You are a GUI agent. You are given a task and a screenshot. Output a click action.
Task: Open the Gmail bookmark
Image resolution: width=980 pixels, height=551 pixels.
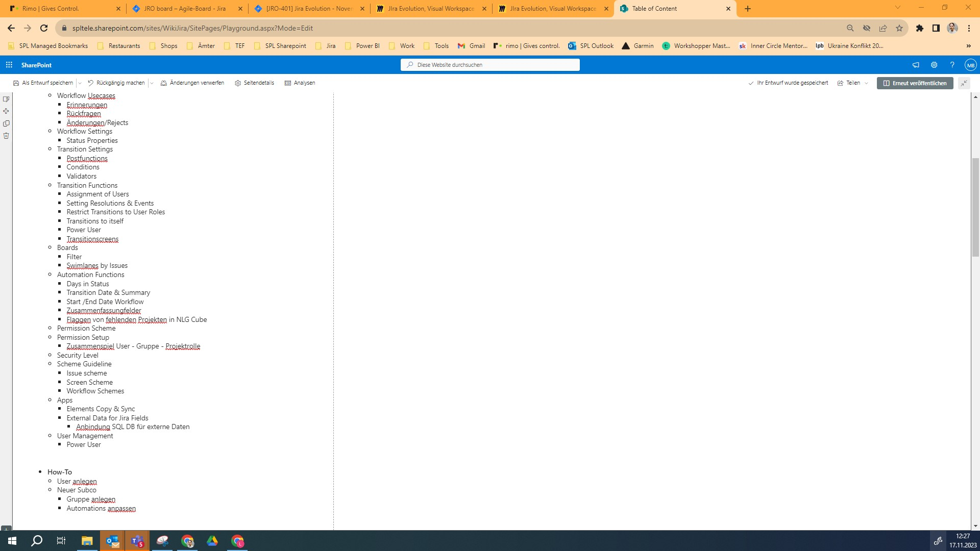(471, 46)
